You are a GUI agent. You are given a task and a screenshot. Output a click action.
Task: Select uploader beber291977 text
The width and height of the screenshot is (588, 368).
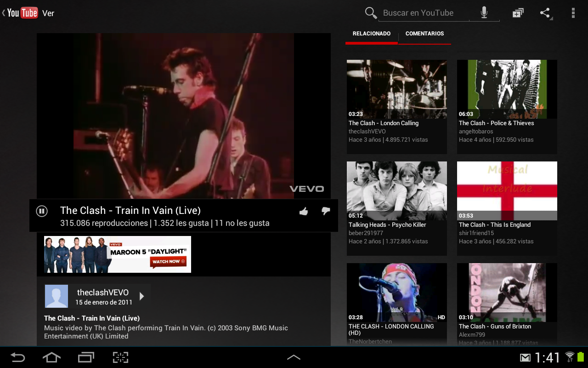tap(366, 233)
